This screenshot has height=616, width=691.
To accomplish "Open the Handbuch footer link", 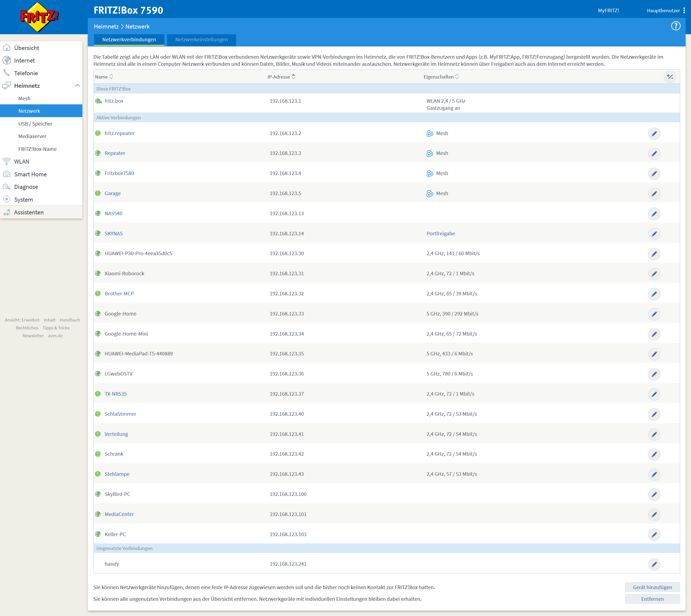I will pos(70,320).
